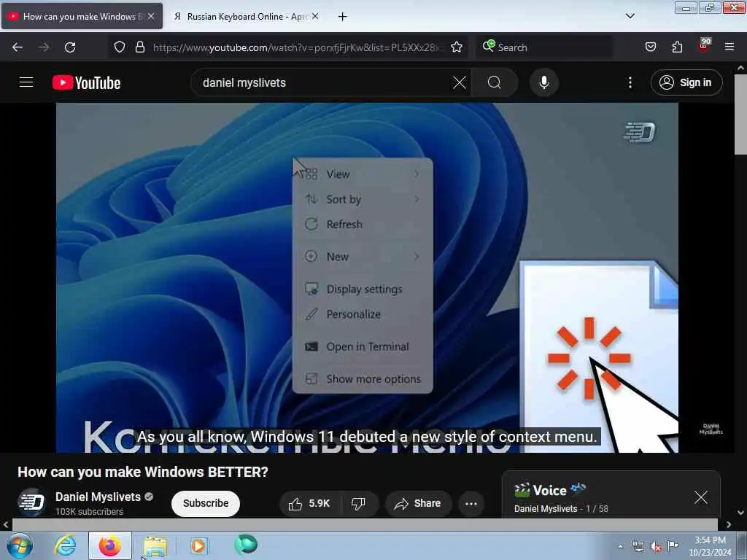Screen dimensions: 747x560
Task: Close the Voice playlist panel
Action: (701, 497)
